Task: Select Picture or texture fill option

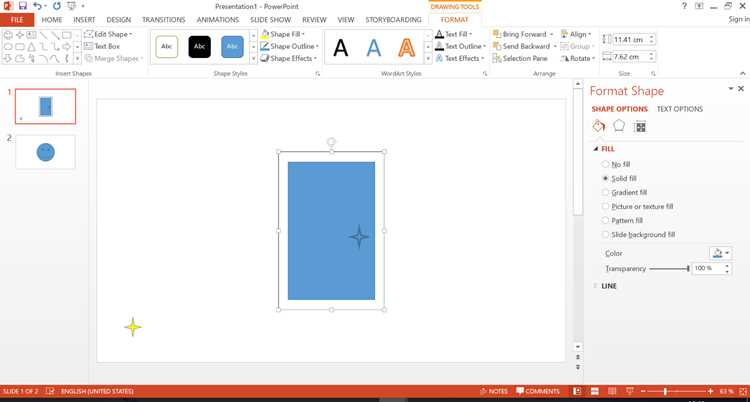Action: pos(638,207)
